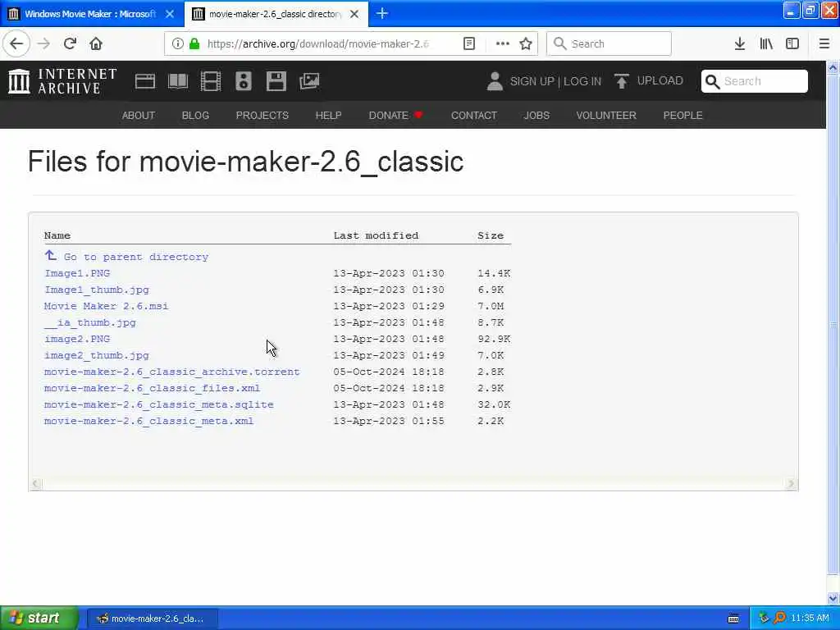Image resolution: width=840 pixels, height=630 pixels.
Task: Open Image1.PNG file link
Action: pyautogui.click(x=77, y=273)
